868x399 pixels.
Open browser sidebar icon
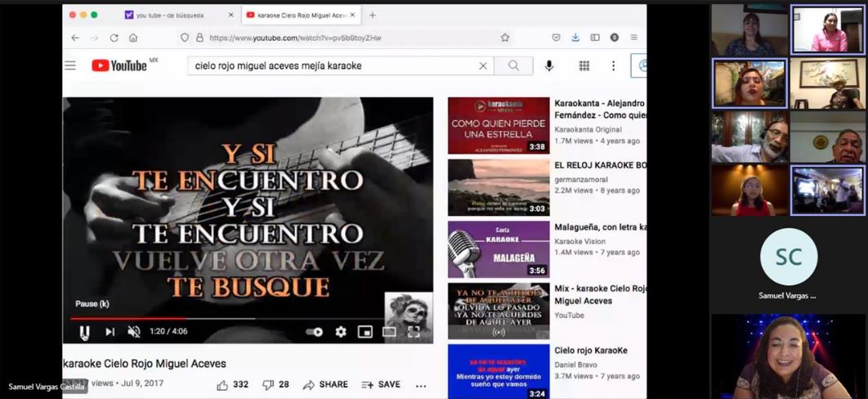[x=595, y=38]
